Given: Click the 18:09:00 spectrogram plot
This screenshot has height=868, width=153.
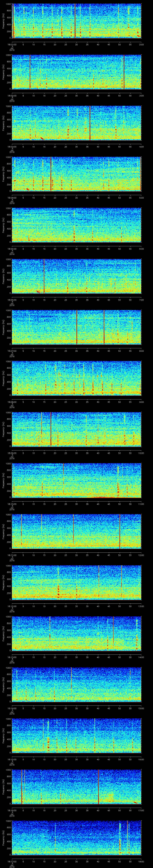Looking at the screenshot, I should click(77, 429).
